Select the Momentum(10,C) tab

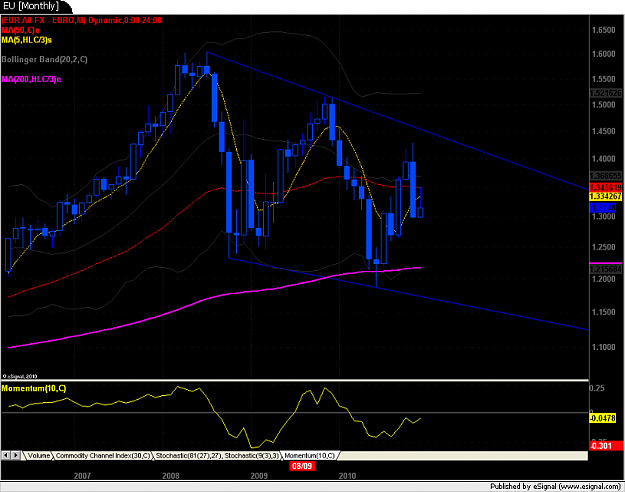tap(310, 455)
